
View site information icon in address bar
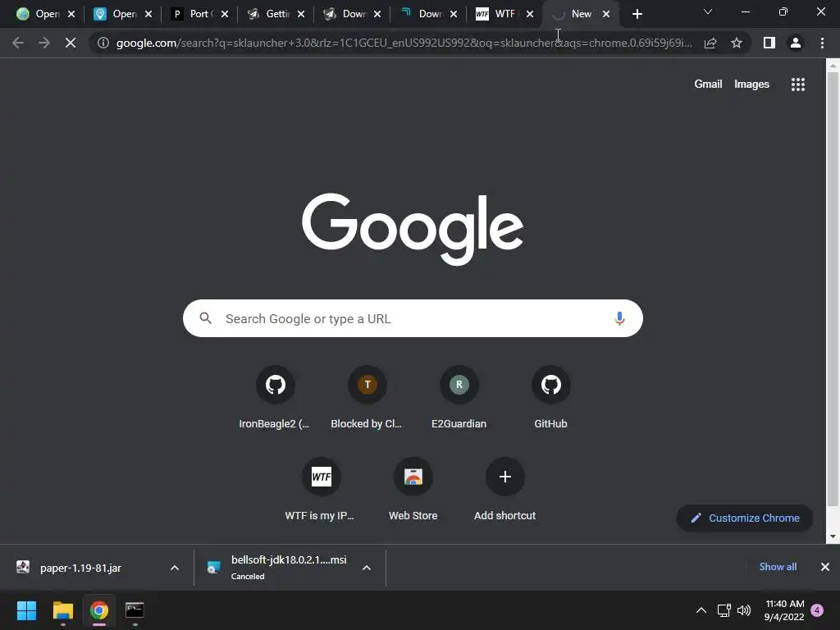tap(103, 43)
